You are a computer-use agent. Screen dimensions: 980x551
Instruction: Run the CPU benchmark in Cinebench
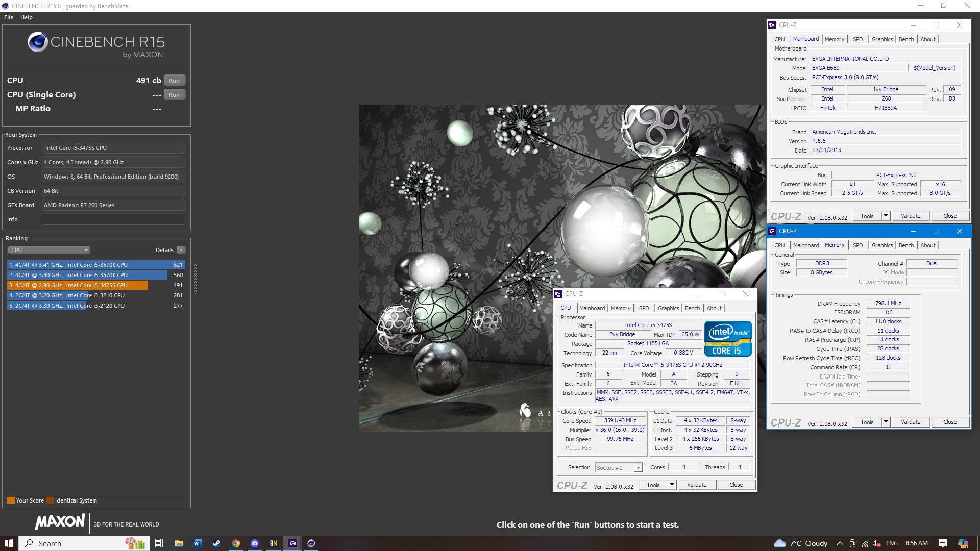(174, 81)
